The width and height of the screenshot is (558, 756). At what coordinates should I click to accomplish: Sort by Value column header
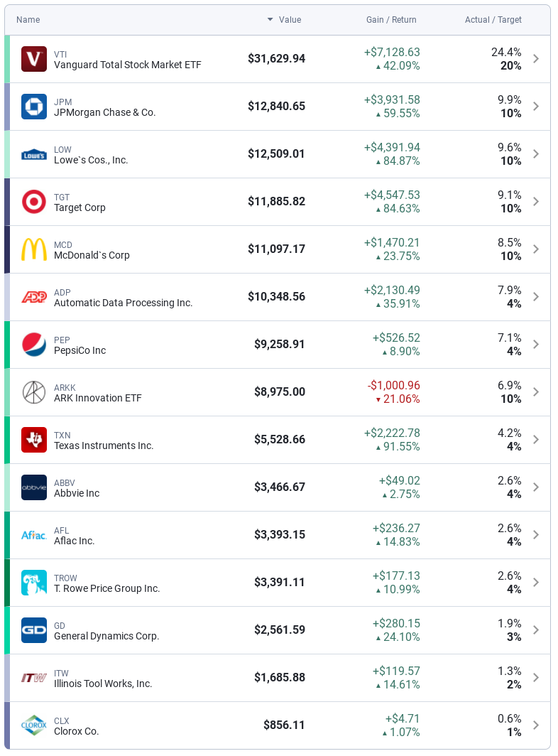click(290, 20)
